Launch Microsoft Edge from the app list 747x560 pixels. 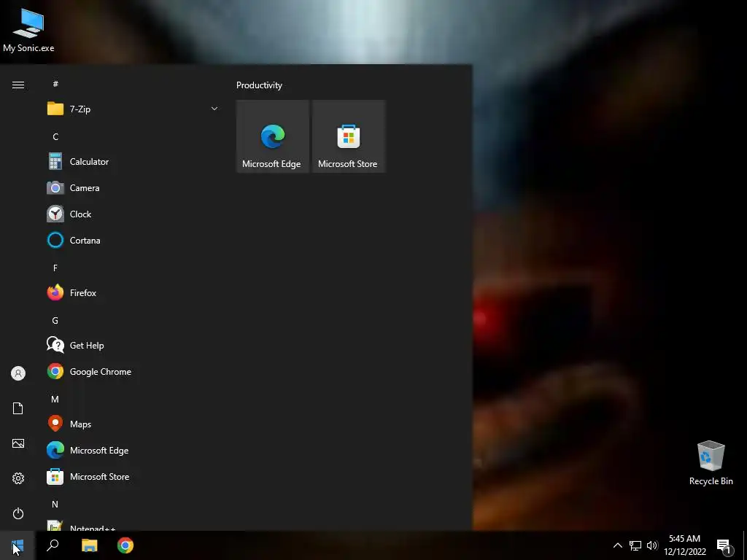coord(133,450)
